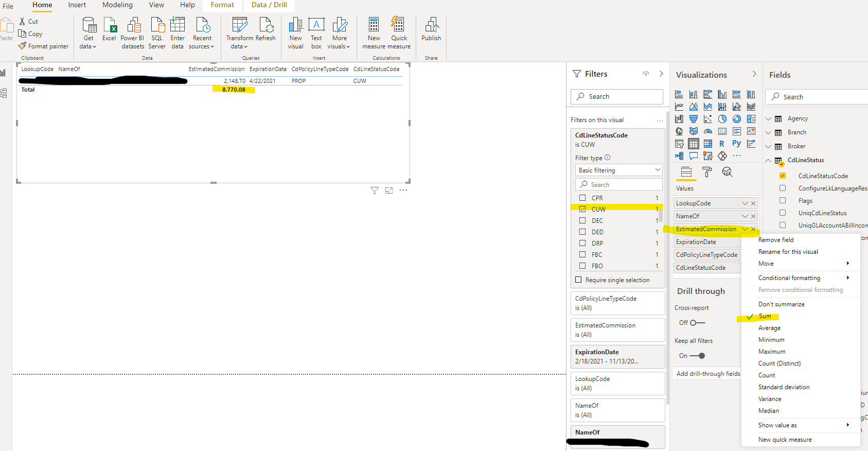Toggle Cross-report drill through off switch
Image resolution: width=868 pixels, height=451 pixels.
[698, 323]
